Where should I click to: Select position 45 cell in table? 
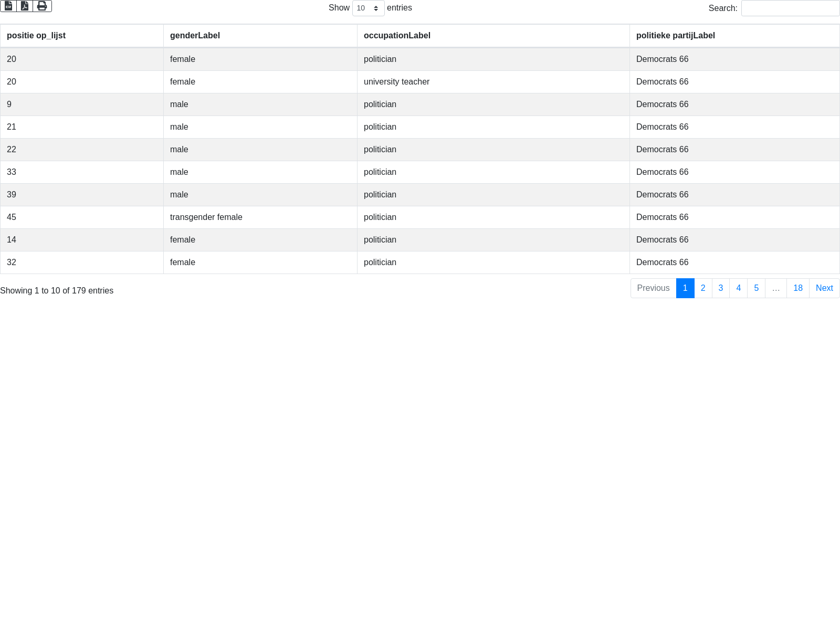12,217
